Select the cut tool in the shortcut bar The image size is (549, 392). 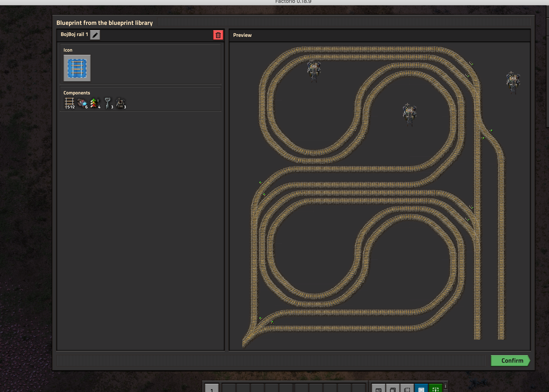click(407, 388)
